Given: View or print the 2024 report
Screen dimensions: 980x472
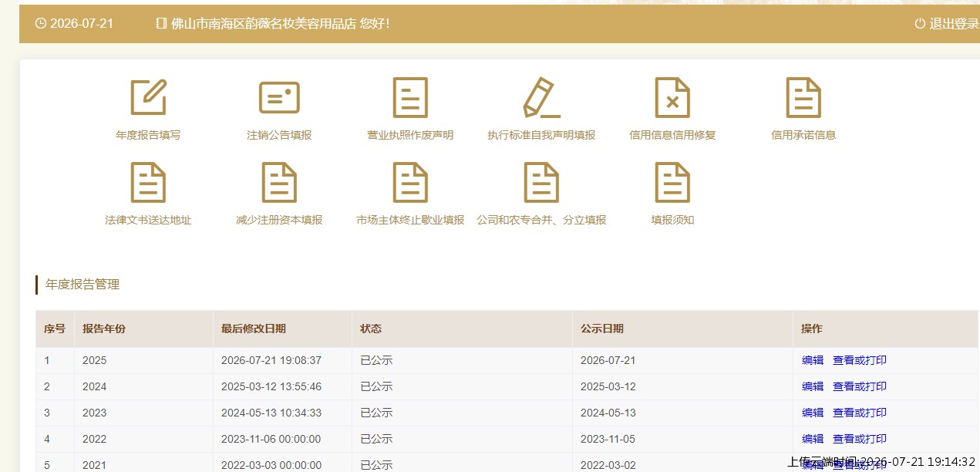Looking at the screenshot, I should 860,386.
